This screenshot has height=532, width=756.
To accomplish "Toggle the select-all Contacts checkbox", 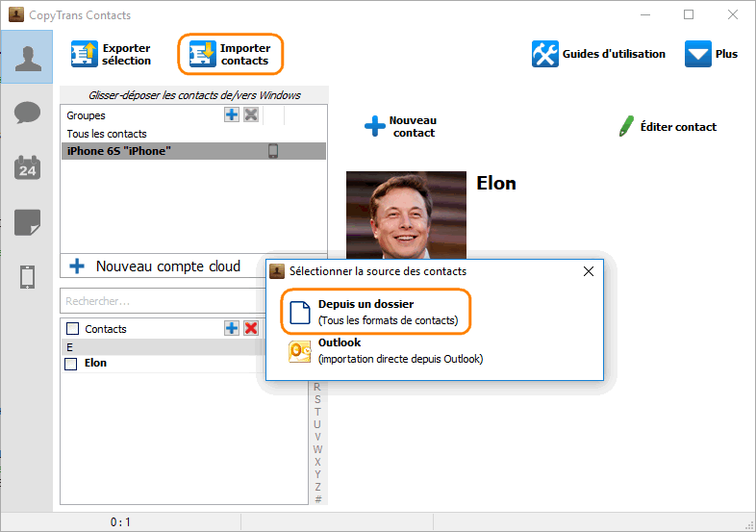I will point(72,329).
